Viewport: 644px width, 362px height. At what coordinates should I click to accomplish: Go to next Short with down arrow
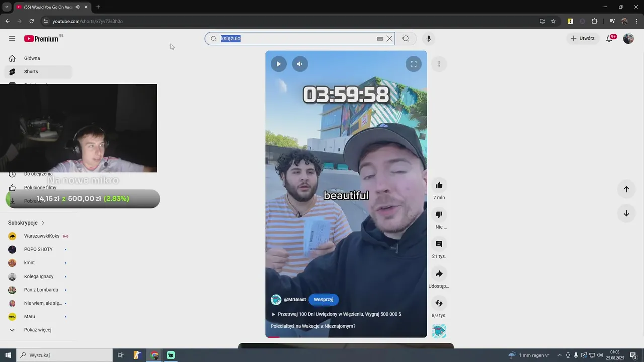tap(626, 213)
